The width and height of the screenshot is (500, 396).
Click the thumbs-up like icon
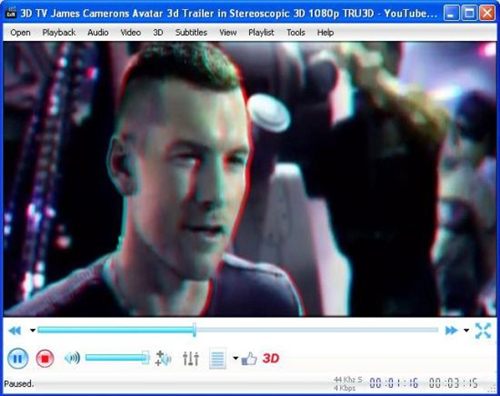pos(249,359)
